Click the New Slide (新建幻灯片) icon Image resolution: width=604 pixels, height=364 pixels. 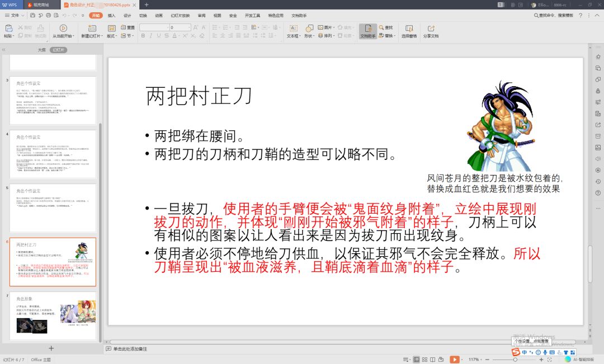click(x=92, y=29)
